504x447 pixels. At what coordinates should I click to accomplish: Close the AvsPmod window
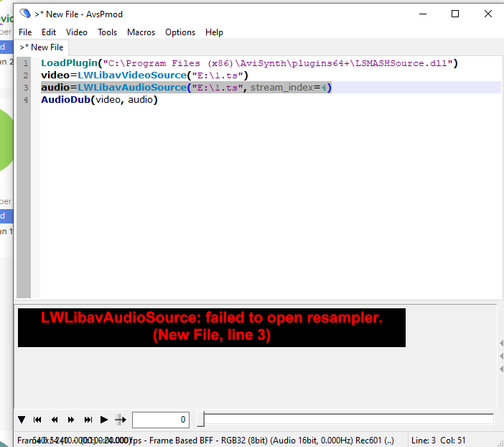click(488, 14)
